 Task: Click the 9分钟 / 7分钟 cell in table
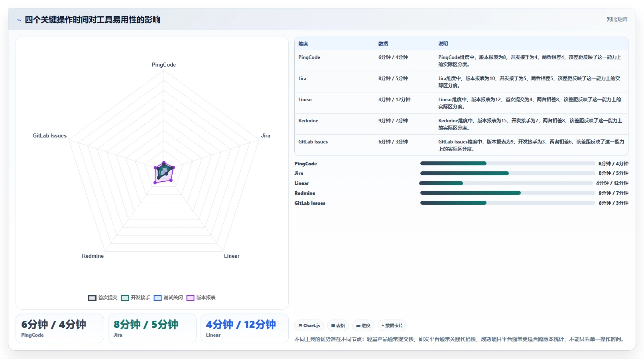pyautogui.click(x=393, y=121)
